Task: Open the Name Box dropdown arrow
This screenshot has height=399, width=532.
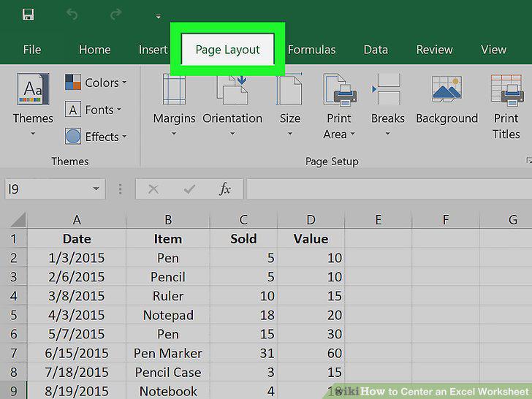Action: point(96,189)
